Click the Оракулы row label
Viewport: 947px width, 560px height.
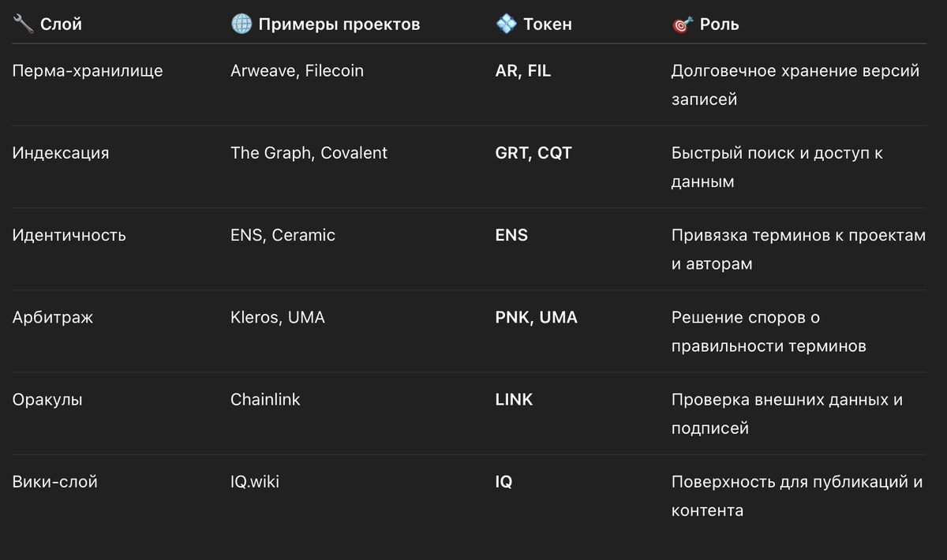point(47,400)
